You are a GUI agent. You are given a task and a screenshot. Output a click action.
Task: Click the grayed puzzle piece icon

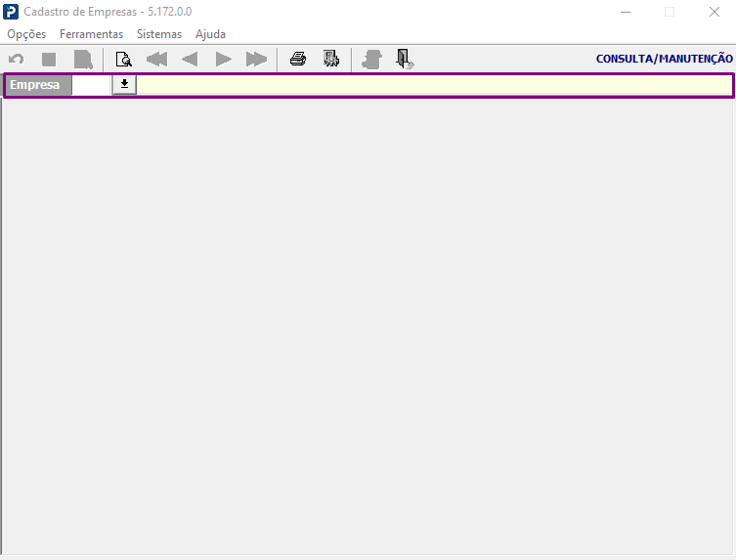(x=371, y=60)
